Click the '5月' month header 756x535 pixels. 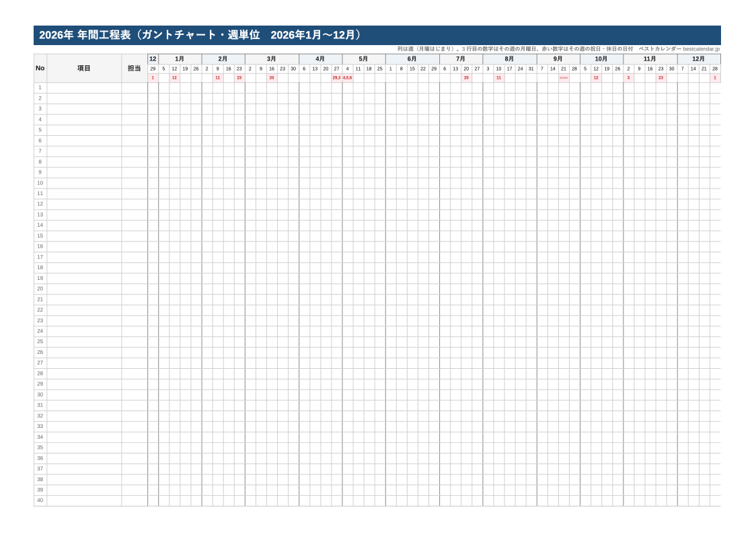pos(363,59)
